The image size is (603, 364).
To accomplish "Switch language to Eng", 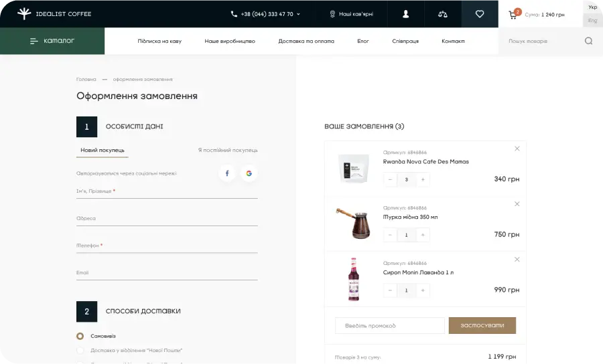I will point(593,21).
